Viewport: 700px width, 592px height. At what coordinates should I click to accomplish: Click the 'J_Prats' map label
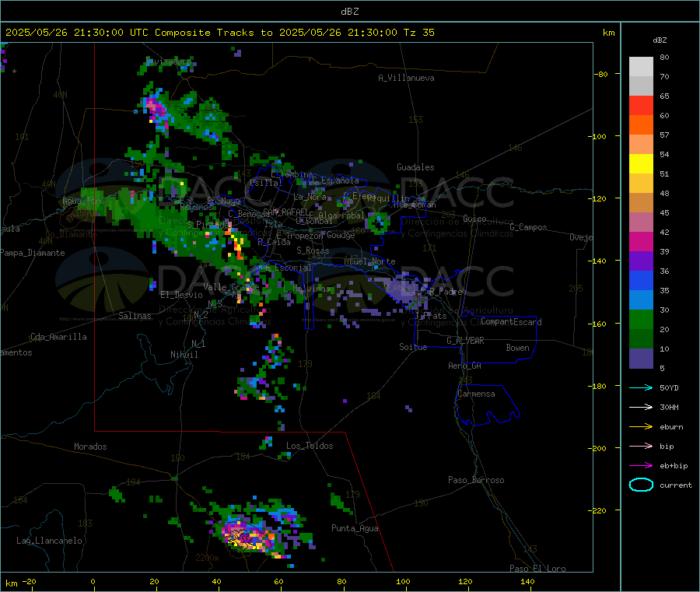click(x=430, y=315)
